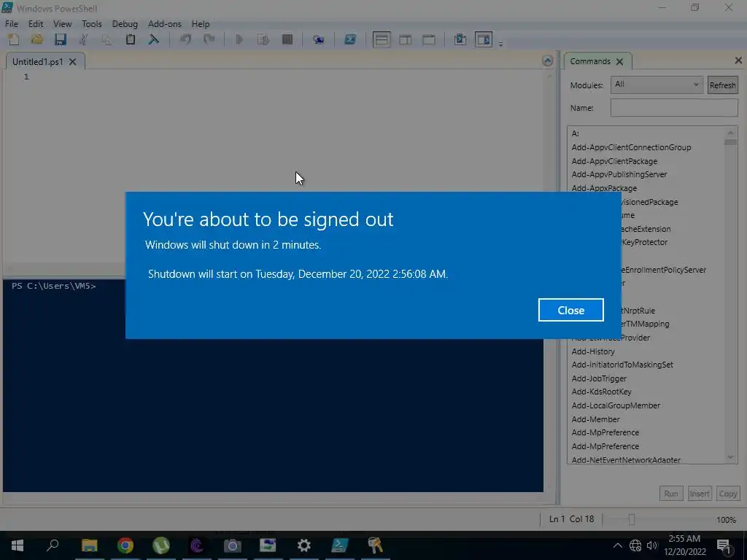Click the commands list scroll-down arrow

pyautogui.click(x=730, y=458)
